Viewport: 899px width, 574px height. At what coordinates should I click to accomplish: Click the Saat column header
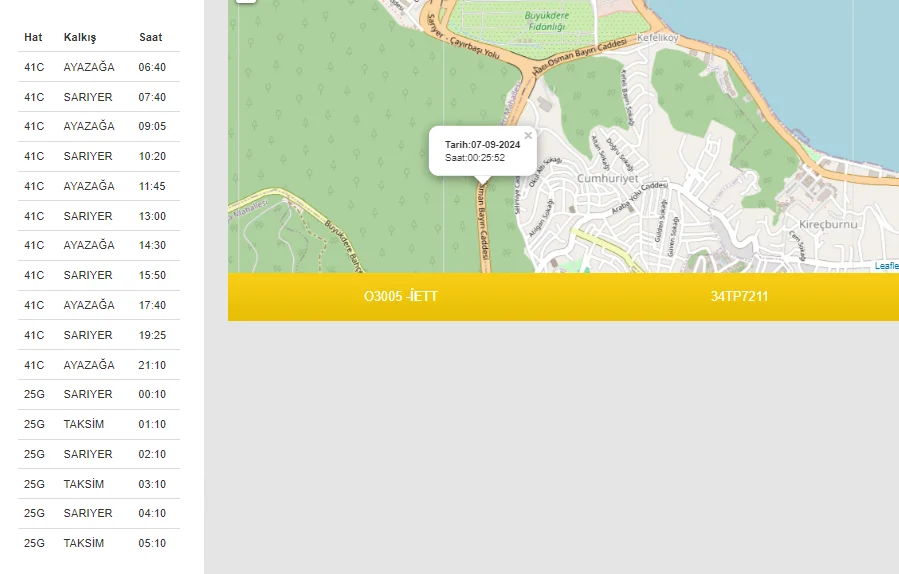point(151,38)
